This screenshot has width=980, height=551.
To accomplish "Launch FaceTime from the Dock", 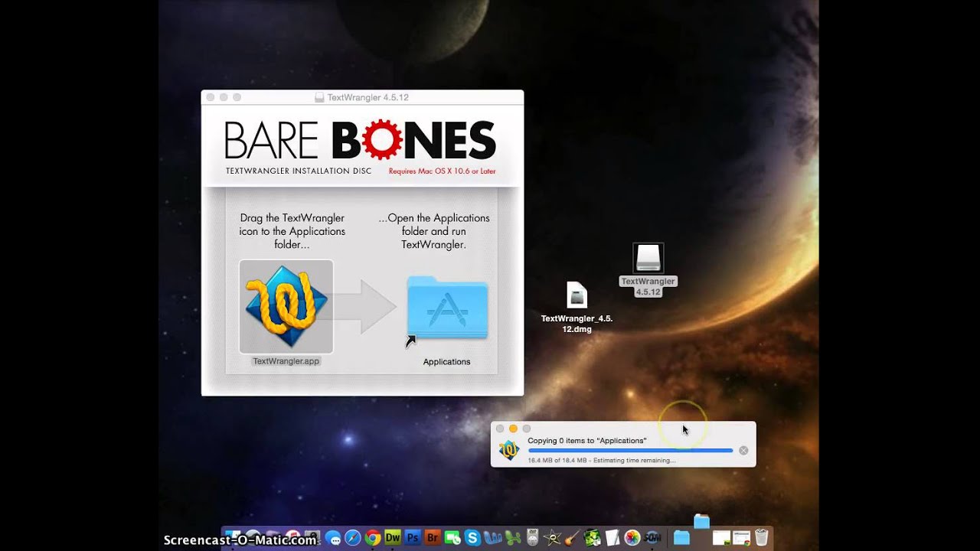I will coord(452,538).
